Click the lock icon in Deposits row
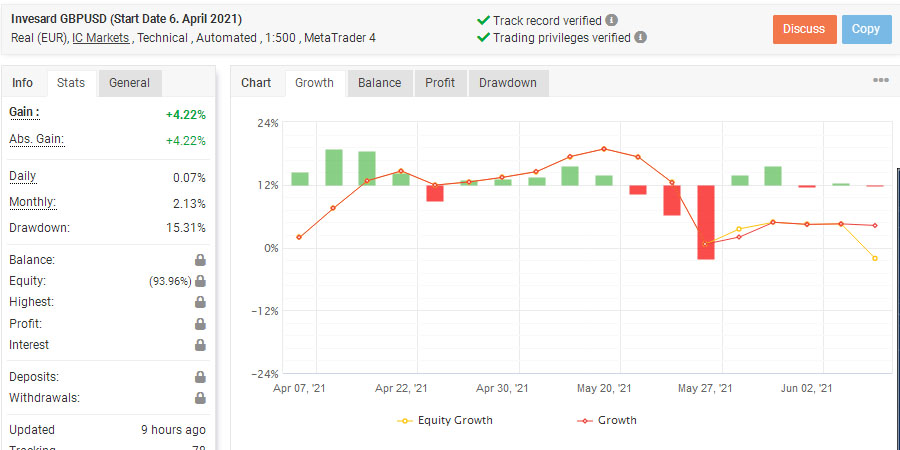900x450 pixels. (x=200, y=377)
